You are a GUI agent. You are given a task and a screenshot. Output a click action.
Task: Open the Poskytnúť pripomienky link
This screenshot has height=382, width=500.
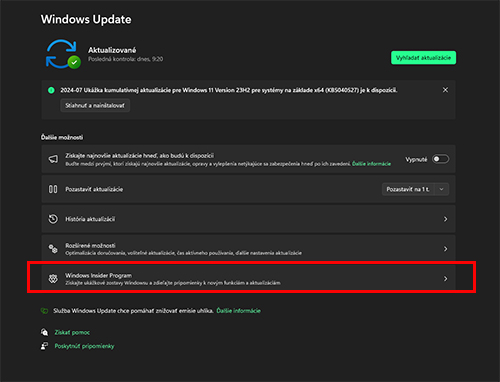(x=84, y=346)
